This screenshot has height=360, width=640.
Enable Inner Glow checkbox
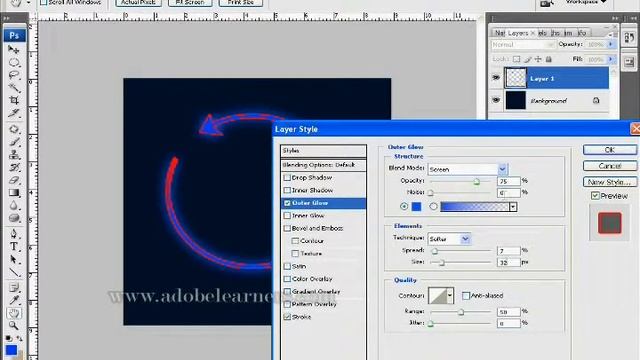[287, 216]
